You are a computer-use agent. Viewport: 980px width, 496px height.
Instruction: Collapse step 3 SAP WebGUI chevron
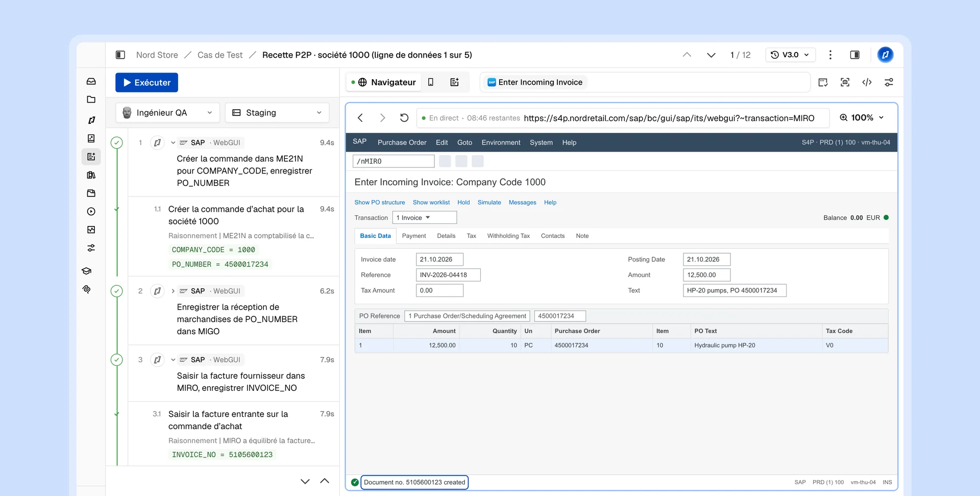tap(173, 360)
